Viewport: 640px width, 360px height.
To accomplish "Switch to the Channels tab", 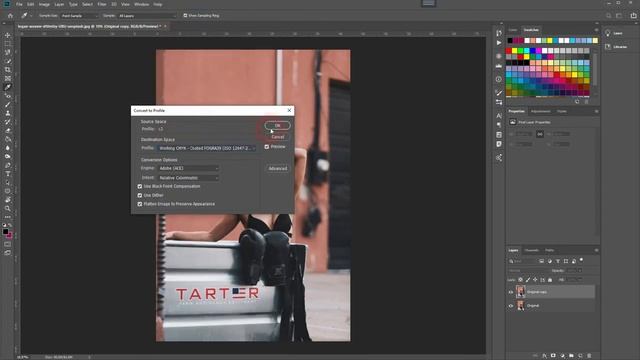I will pos(531,250).
